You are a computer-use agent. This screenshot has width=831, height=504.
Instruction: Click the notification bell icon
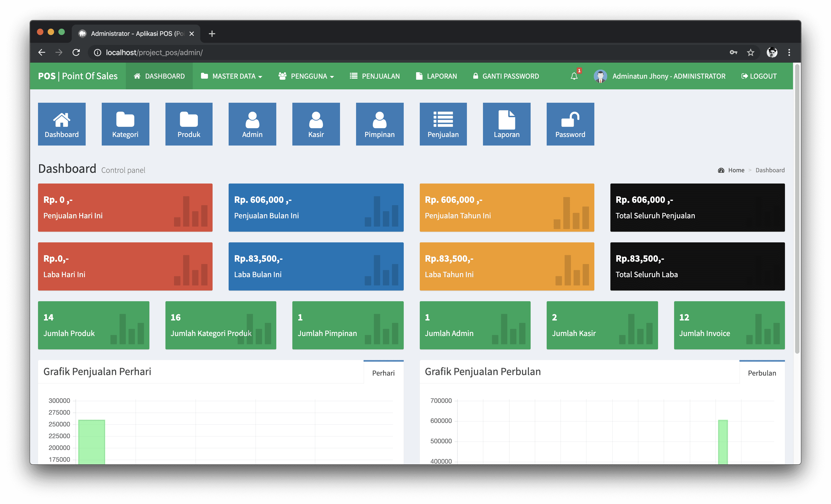[x=574, y=76]
